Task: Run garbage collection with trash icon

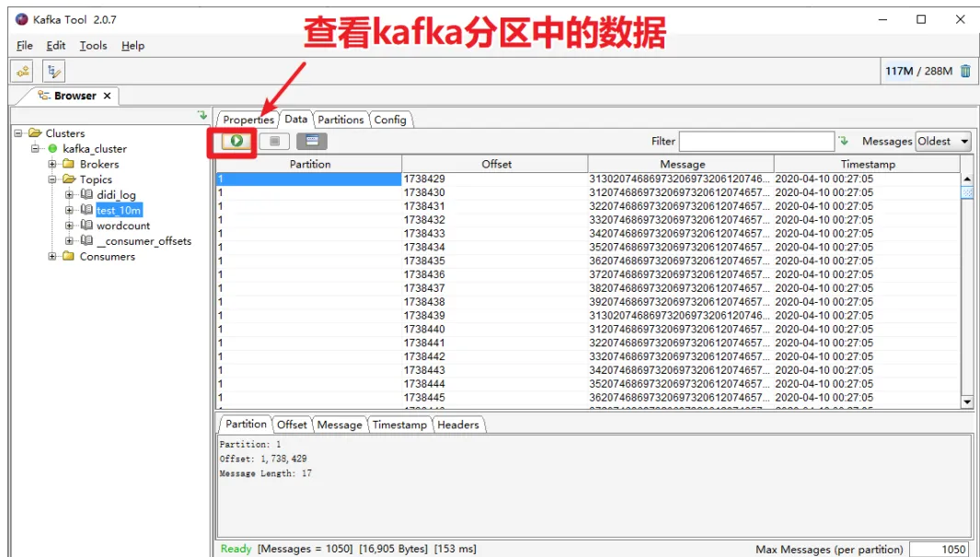Action: point(965,71)
